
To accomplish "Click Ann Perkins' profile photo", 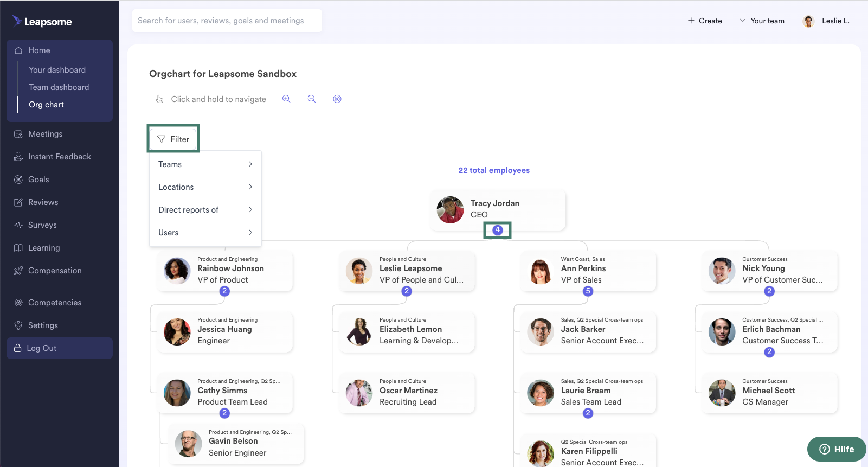I will tap(541, 271).
